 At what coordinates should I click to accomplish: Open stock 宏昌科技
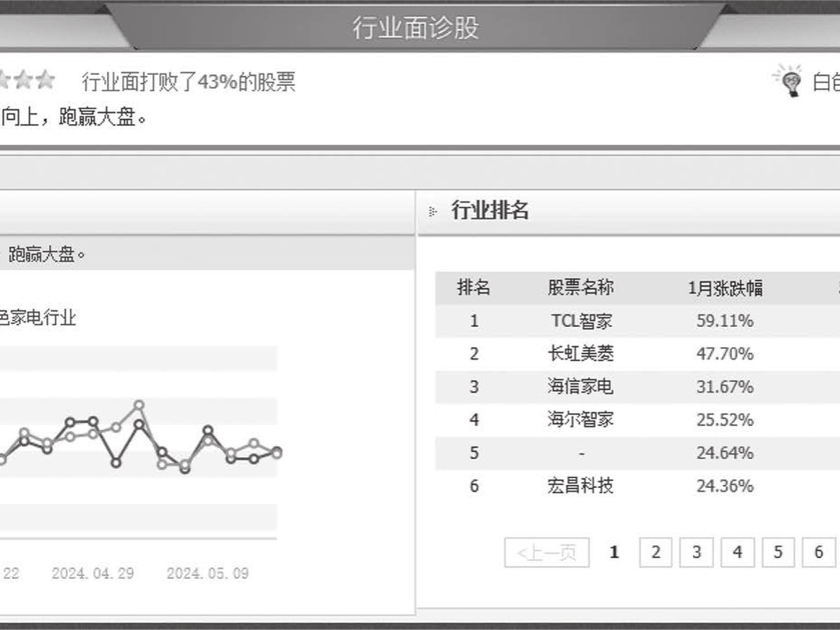[x=581, y=485]
